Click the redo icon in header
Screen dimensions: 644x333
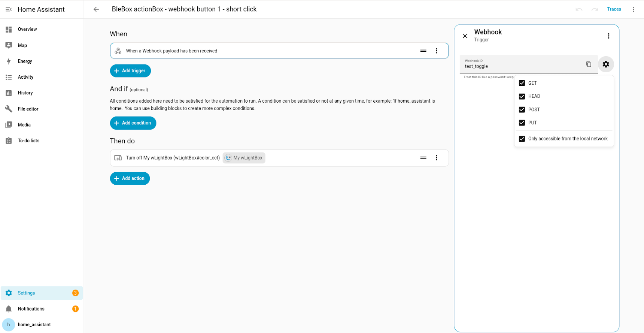[595, 9]
